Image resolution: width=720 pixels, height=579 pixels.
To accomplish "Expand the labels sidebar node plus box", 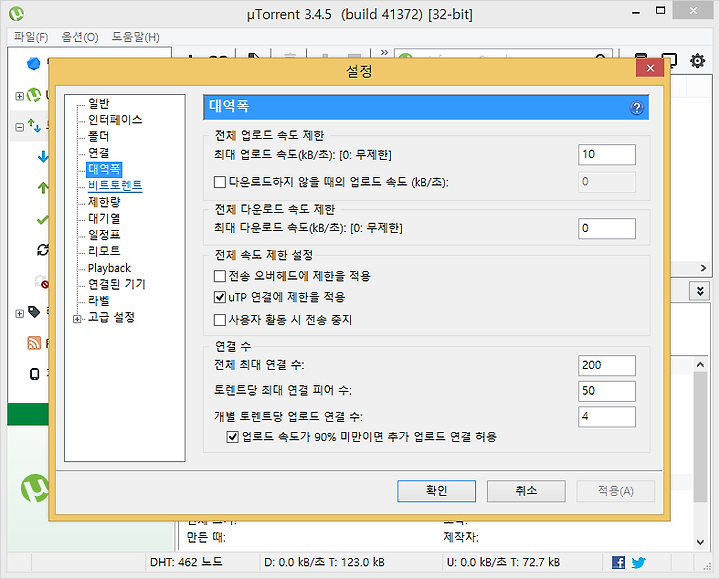I will (19, 314).
